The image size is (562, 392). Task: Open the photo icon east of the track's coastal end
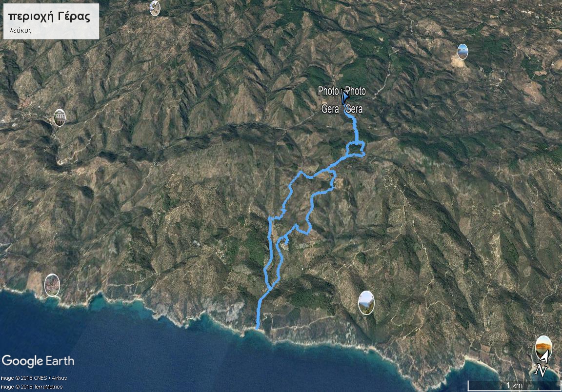tap(366, 302)
